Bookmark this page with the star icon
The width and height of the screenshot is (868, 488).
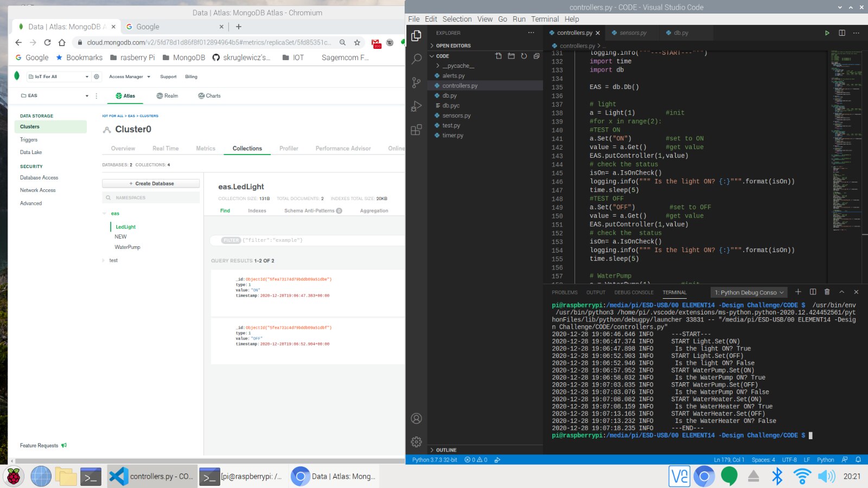point(357,42)
